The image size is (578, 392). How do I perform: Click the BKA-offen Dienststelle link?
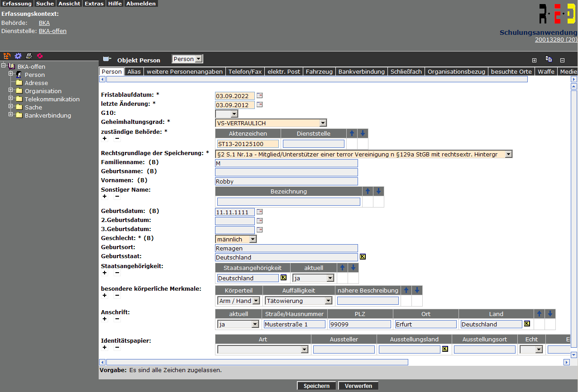pos(53,31)
